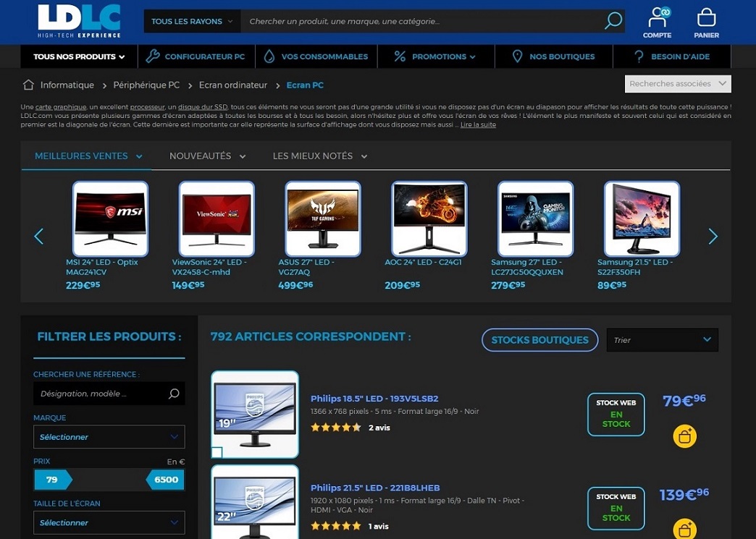Click the processeur link in description

[147, 107]
